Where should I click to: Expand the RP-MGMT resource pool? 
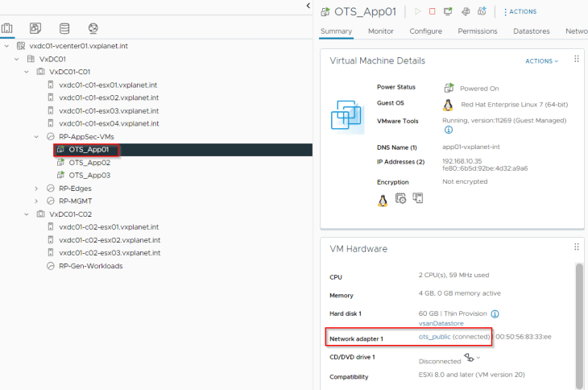coord(36,201)
